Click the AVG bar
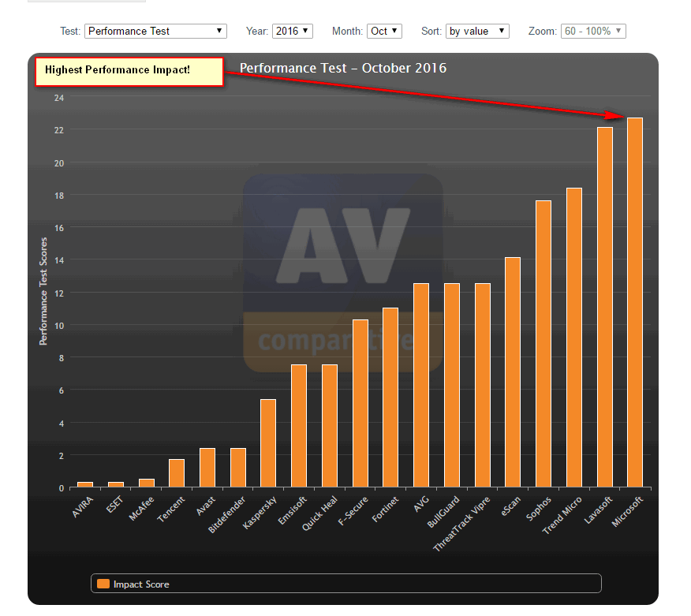The height and width of the screenshot is (616, 691). (421, 386)
